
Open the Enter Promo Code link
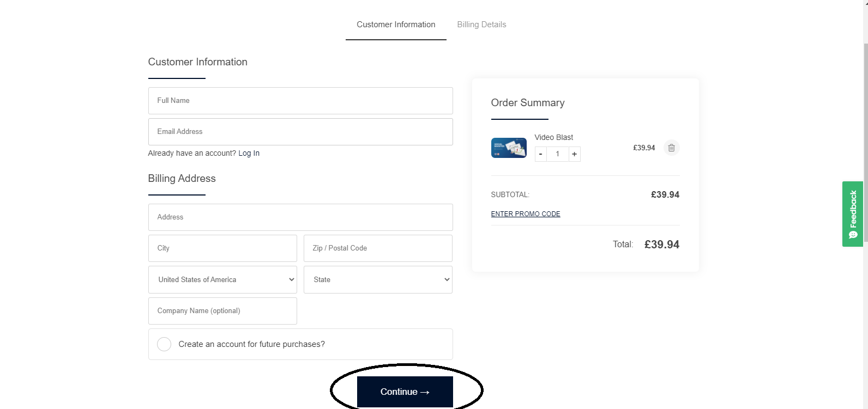526,214
